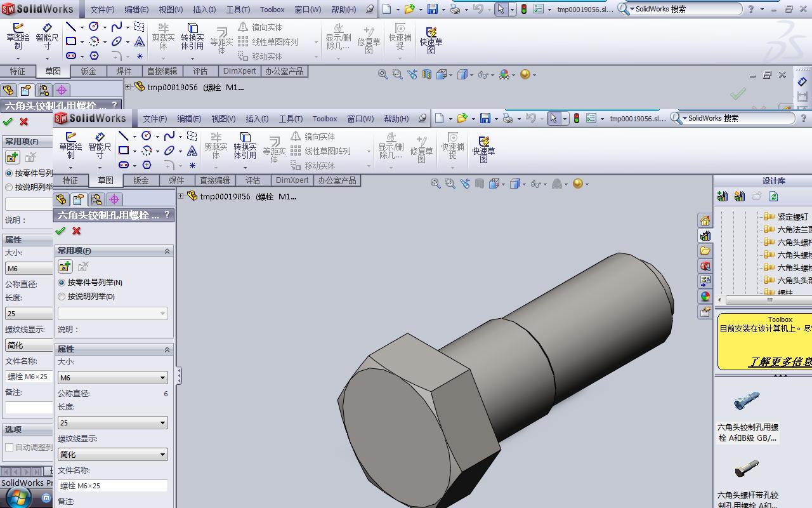Open the Size M6 dropdown in front panel

pyautogui.click(x=113, y=377)
